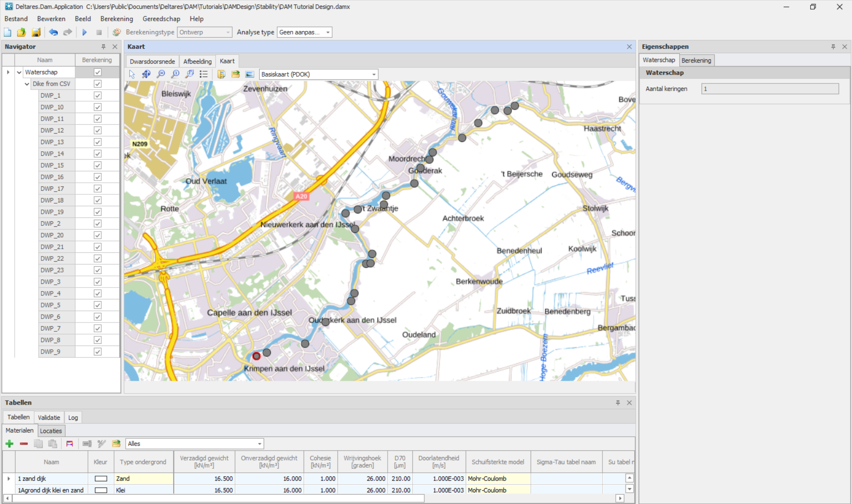The width and height of the screenshot is (852, 504).
Task: Open the Analyse type dropdown
Action: tap(328, 32)
